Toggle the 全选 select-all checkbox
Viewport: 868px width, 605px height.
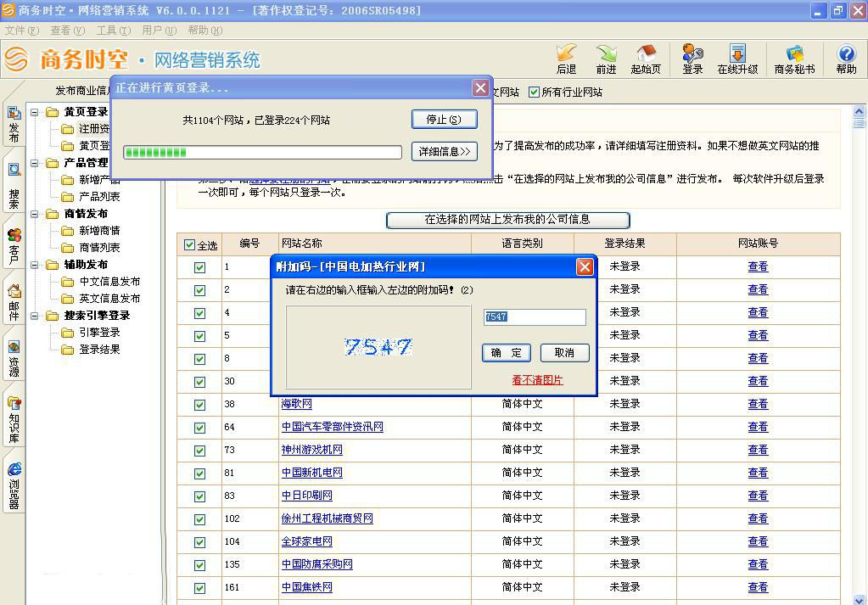tap(190, 245)
